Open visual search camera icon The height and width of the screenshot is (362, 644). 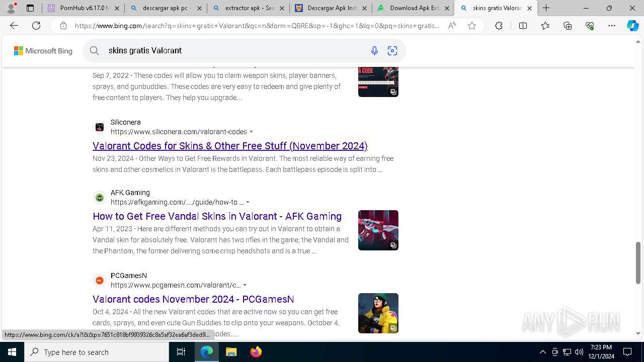(392, 50)
